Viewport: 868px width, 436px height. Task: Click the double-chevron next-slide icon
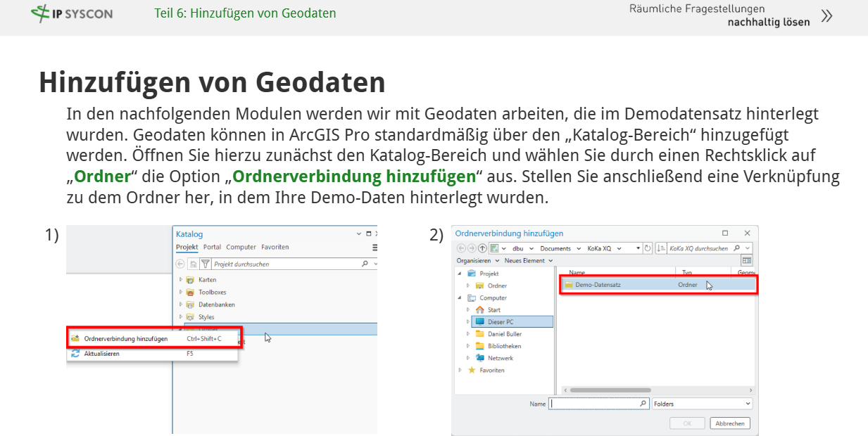pos(827,15)
